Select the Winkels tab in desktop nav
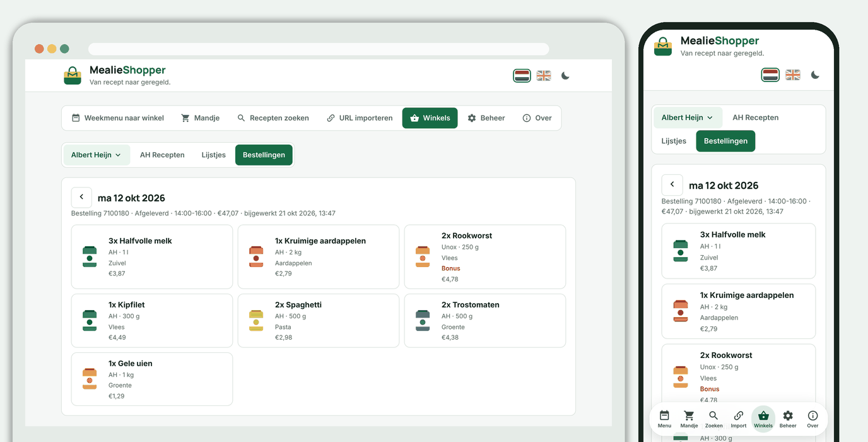 [x=430, y=118]
